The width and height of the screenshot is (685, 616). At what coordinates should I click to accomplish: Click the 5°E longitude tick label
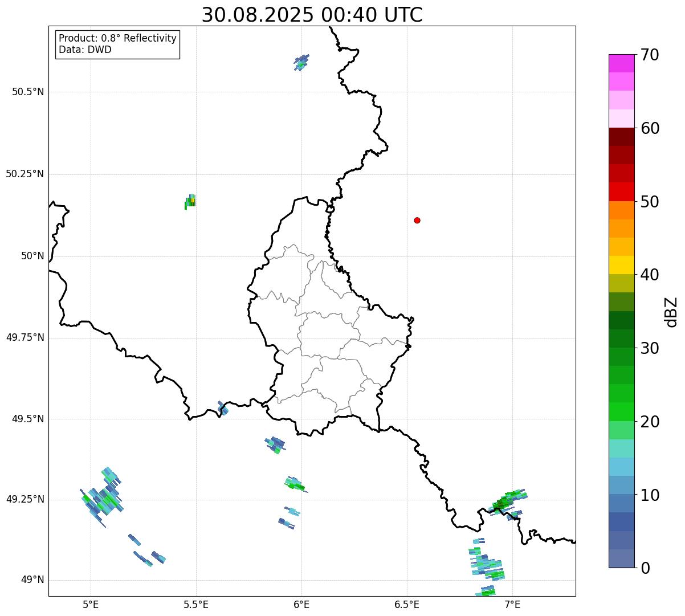click(x=91, y=604)
